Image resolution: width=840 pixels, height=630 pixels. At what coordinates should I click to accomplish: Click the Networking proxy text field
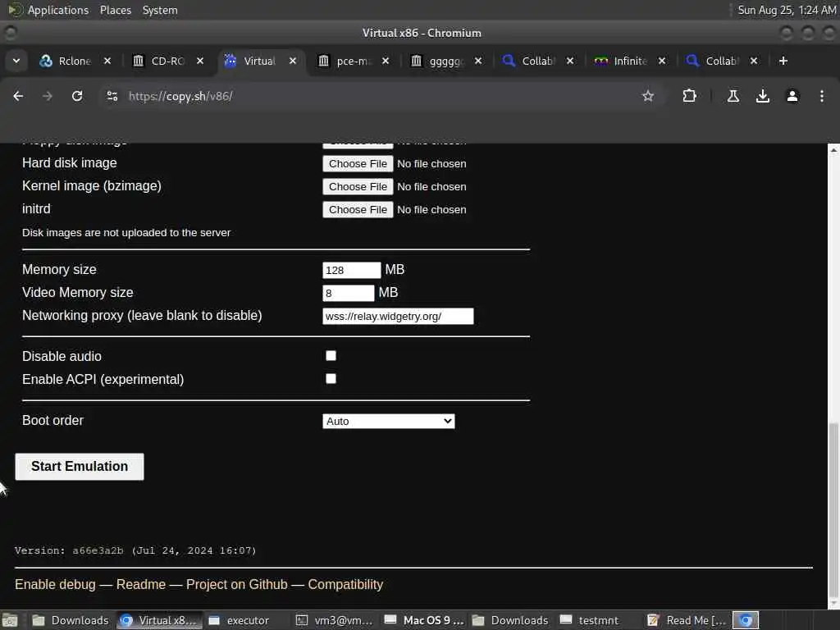398,316
